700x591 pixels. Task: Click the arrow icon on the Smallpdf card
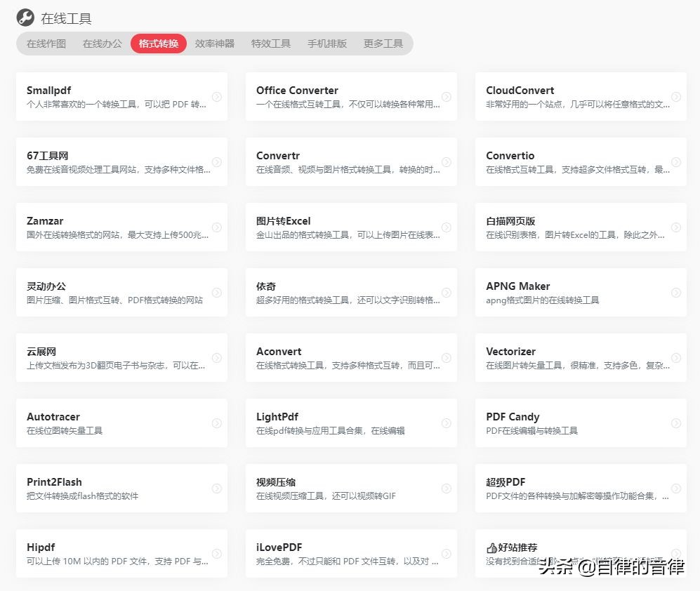click(x=217, y=96)
